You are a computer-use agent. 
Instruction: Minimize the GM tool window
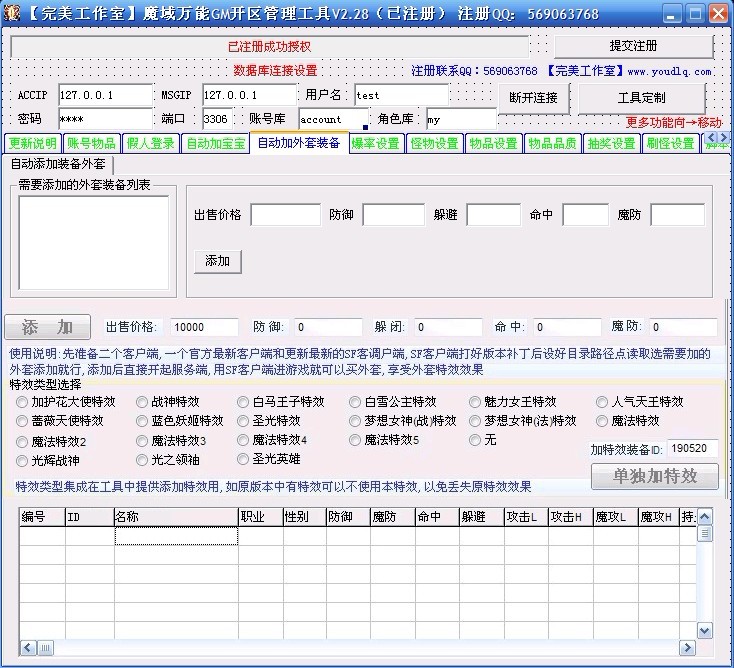point(669,14)
